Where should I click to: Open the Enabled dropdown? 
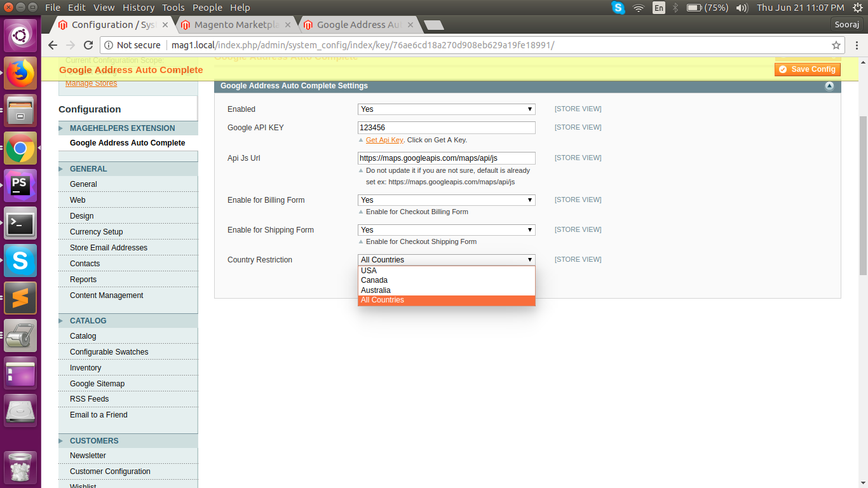click(446, 109)
